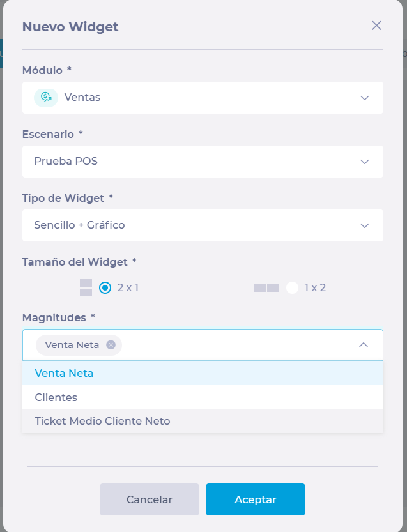Remove the Venta Neta tag
Viewport: 407px width, 532px height.
111,345
